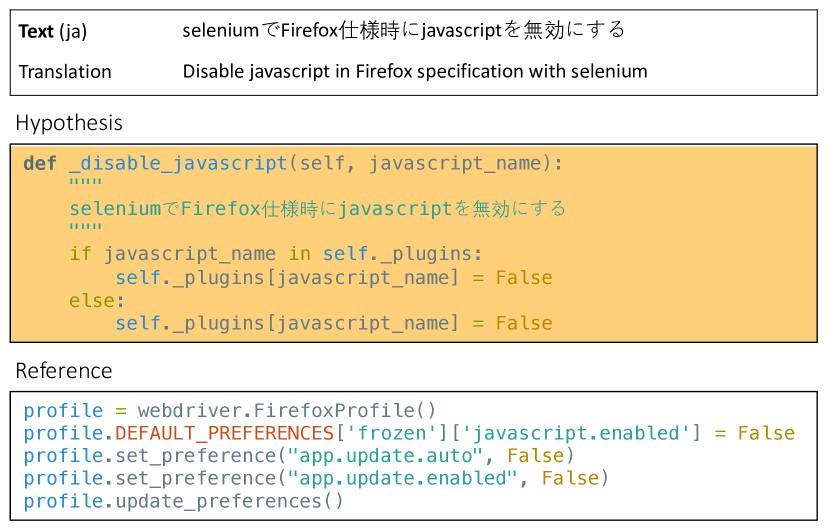The height and width of the screenshot is (531, 830).
Task: Click the 'javascript.enabled' string
Action: point(581,434)
